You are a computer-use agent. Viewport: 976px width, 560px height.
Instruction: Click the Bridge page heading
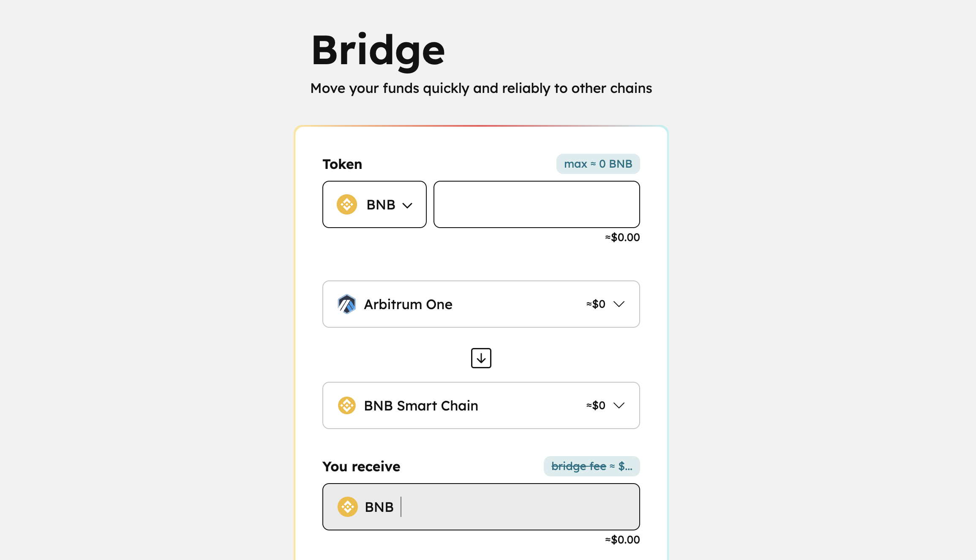(x=378, y=51)
